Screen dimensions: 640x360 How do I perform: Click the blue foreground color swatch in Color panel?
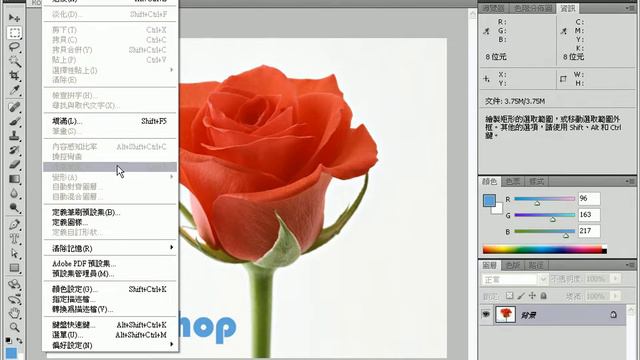pyautogui.click(x=489, y=200)
